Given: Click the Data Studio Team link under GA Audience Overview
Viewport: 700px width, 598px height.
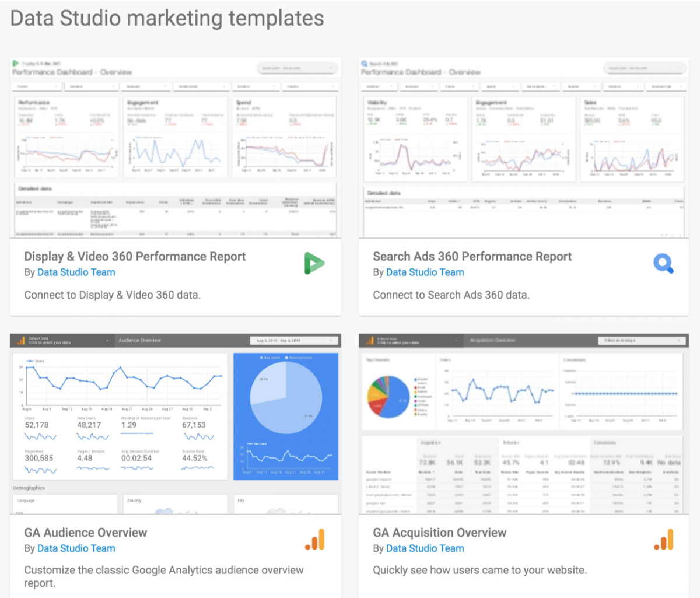Looking at the screenshot, I should (x=76, y=548).
